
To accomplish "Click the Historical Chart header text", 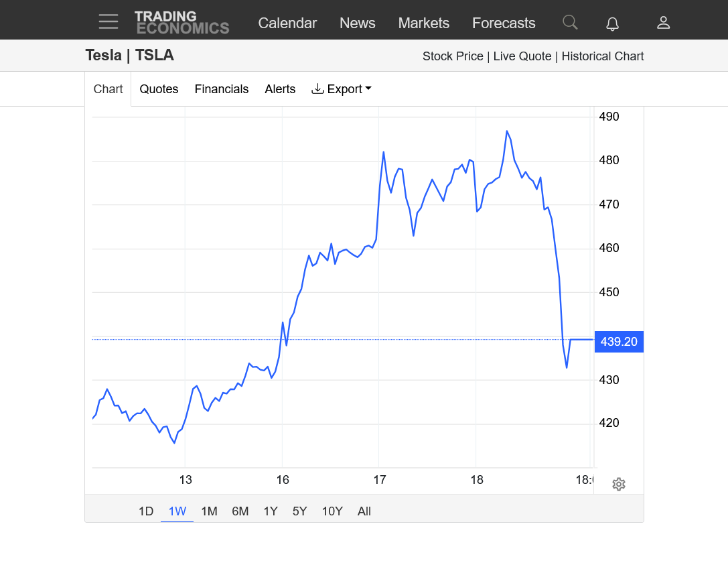I will pyautogui.click(x=603, y=56).
